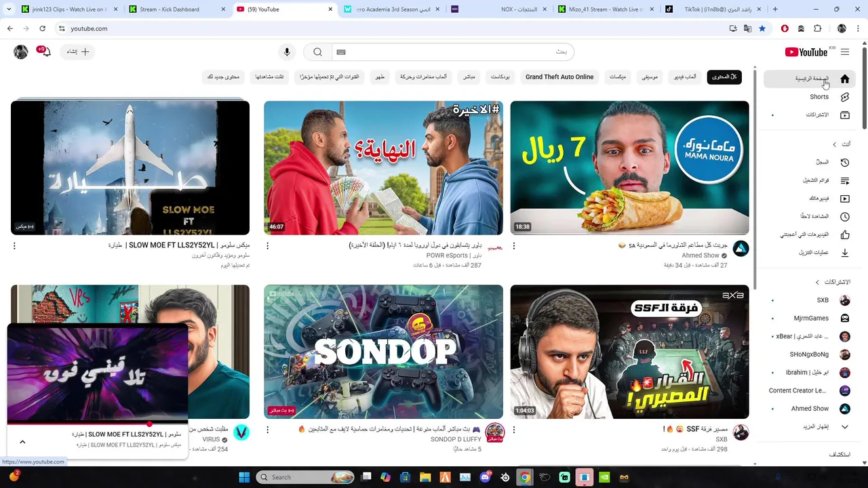Click the voice search microphone icon
This screenshot has height=488, width=868.
pos(287,52)
